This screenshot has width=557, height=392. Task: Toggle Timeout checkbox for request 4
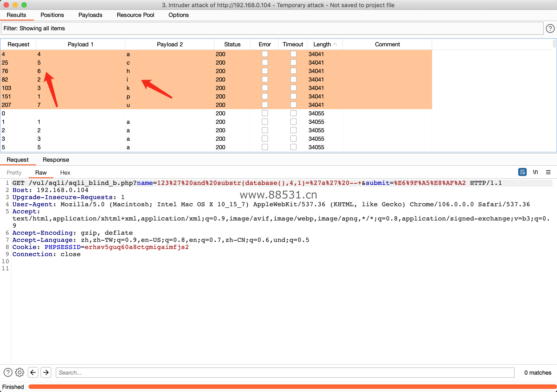click(293, 54)
